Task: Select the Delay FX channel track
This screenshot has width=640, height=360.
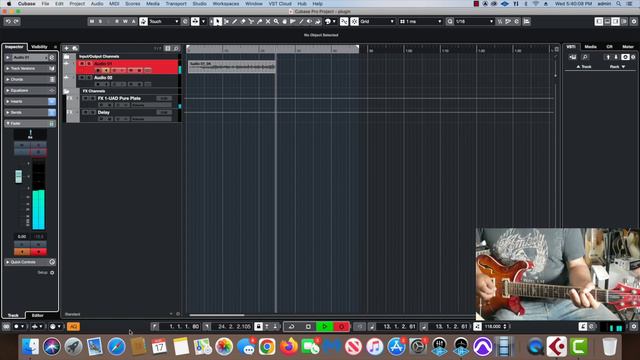Action: tap(104, 112)
